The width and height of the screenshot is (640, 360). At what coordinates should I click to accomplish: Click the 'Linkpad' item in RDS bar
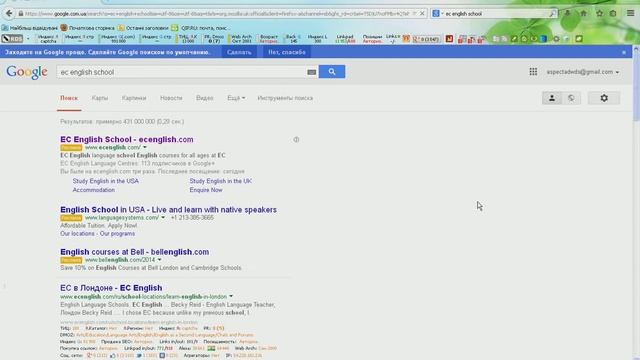345,39
